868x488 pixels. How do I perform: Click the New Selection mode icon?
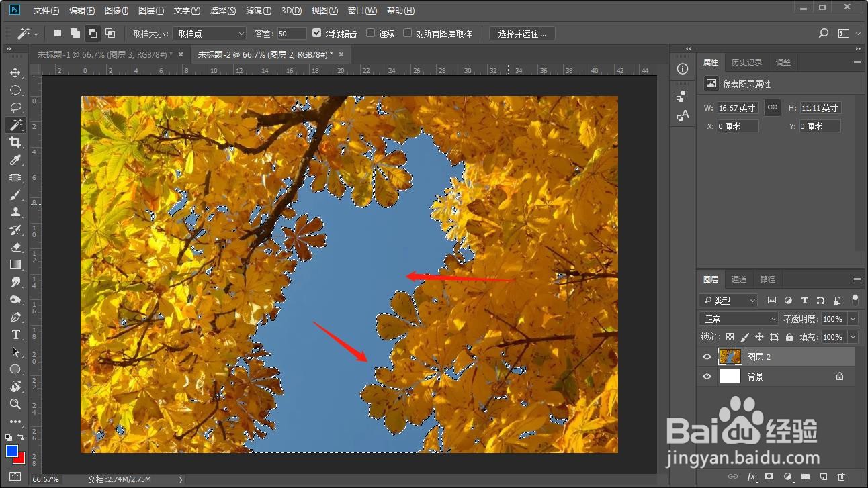coord(58,33)
